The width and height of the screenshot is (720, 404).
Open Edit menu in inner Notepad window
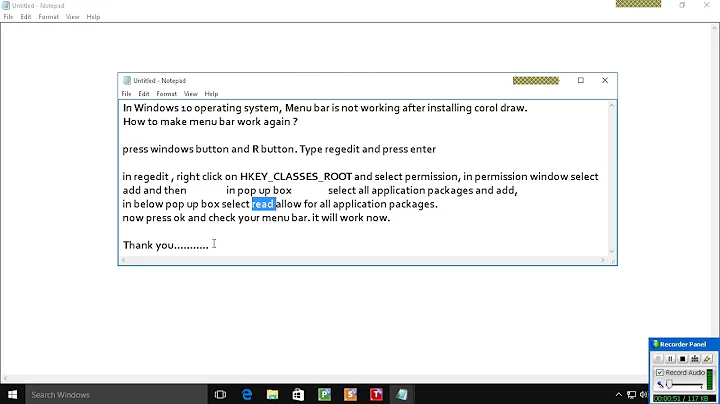click(144, 94)
